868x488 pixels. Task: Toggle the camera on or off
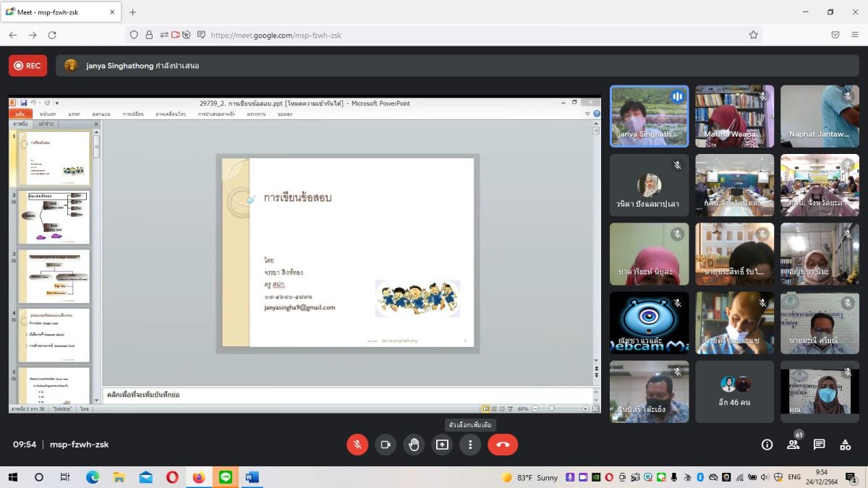[x=386, y=445]
